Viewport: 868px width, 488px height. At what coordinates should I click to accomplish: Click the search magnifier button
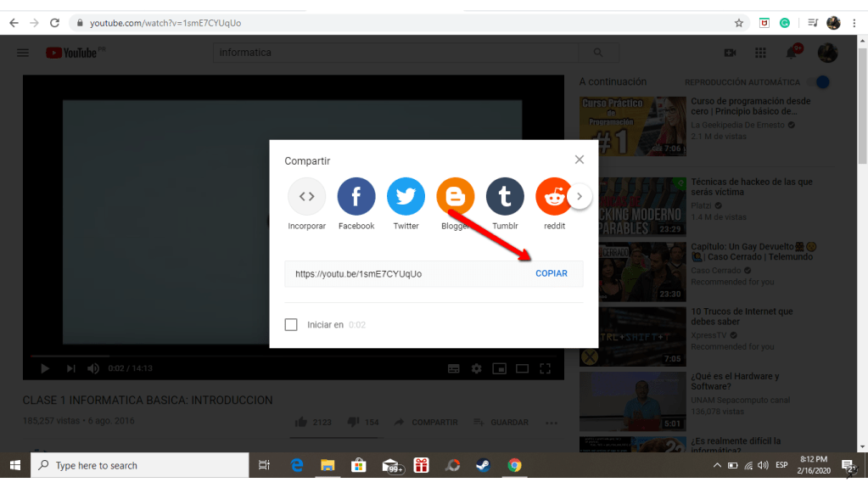pyautogui.click(x=600, y=53)
